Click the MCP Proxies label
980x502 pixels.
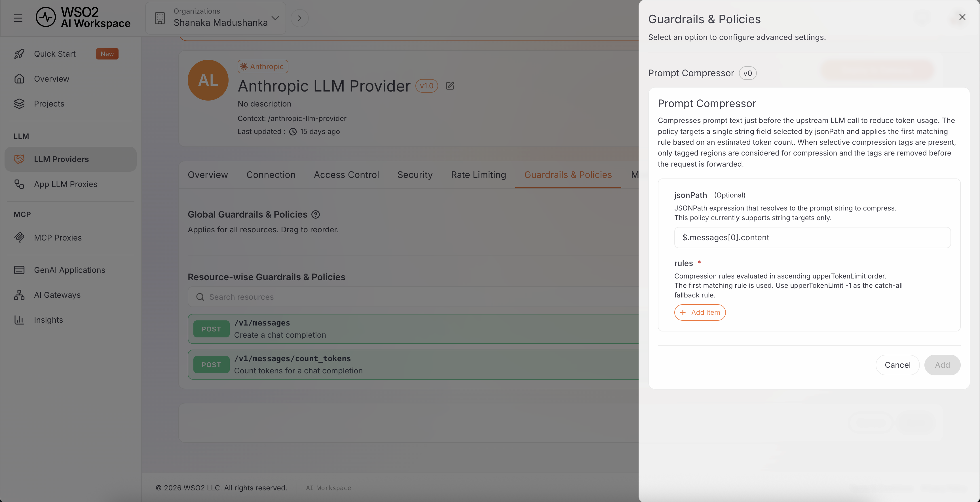point(58,237)
